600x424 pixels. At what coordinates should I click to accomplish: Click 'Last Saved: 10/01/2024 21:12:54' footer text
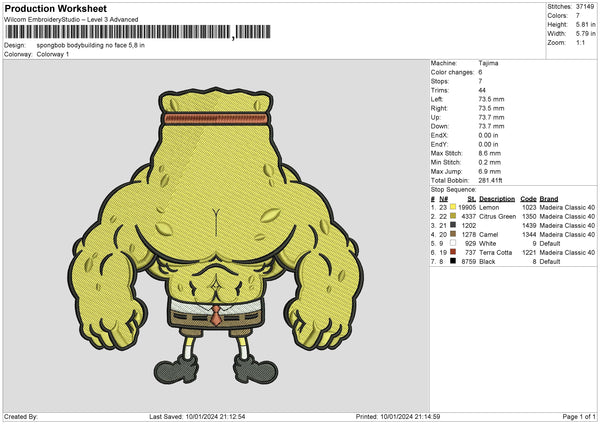pyautogui.click(x=197, y=417)
